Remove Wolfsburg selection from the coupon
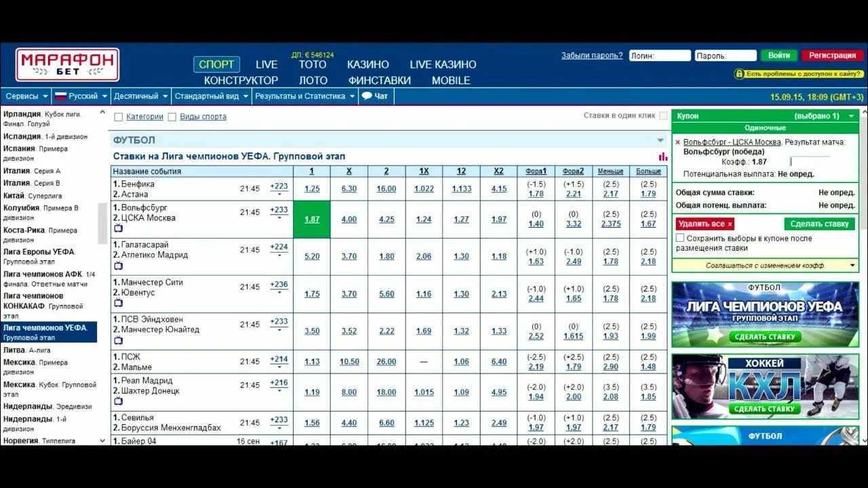The width and height of the screenshot is (868, 488). [677, 142]
